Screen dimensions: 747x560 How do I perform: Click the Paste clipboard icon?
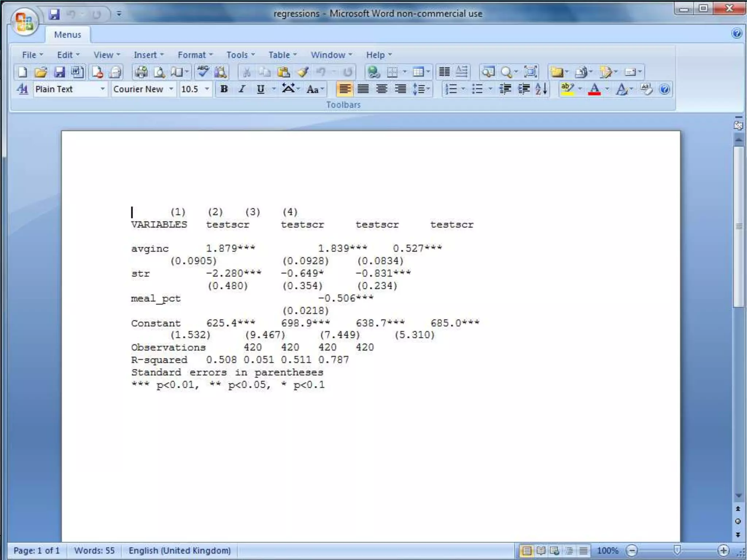tap(283, 72)
